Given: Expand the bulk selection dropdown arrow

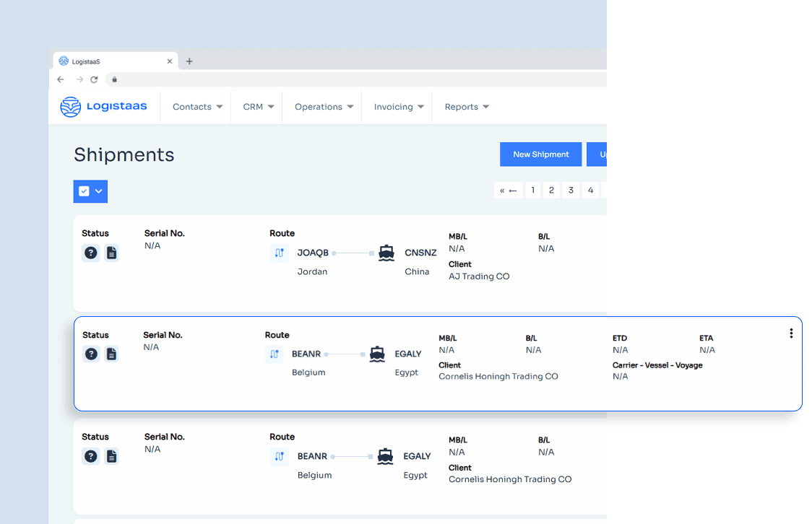Looking at the screenshot, I should pyautogui.click(x=98, y=191).
